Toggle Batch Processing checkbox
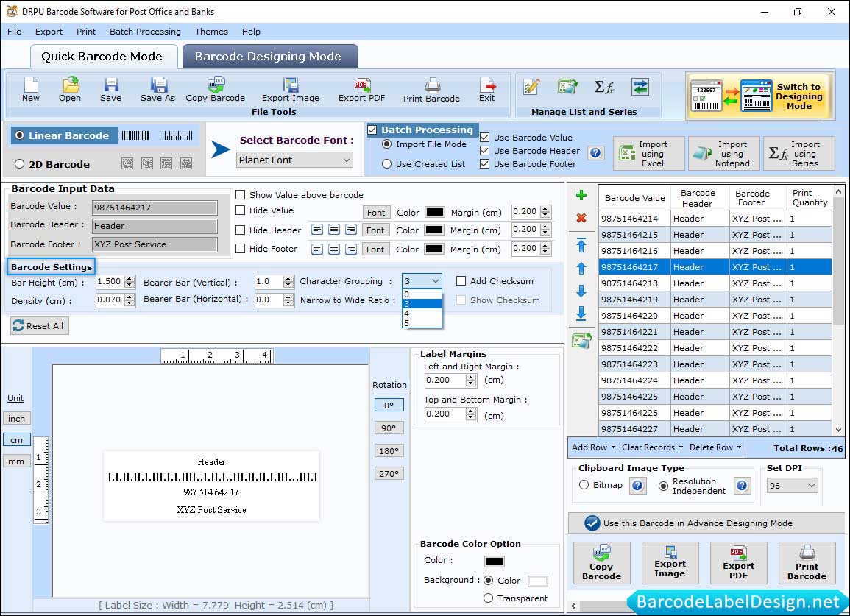This screenshot has height=616, width=850. [x=372, y=130]
